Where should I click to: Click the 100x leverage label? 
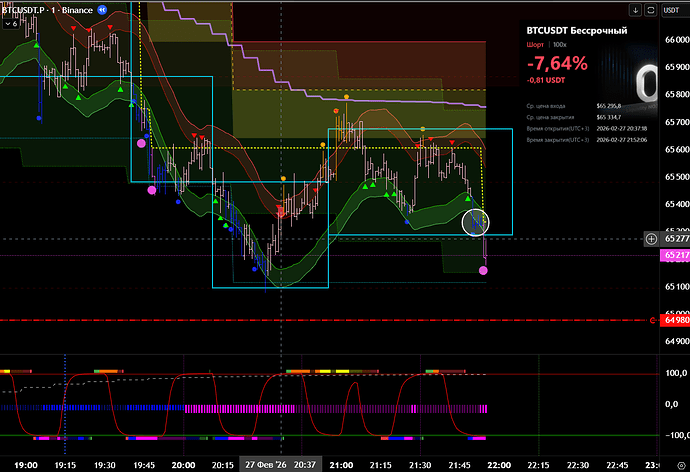coord(559,46)
